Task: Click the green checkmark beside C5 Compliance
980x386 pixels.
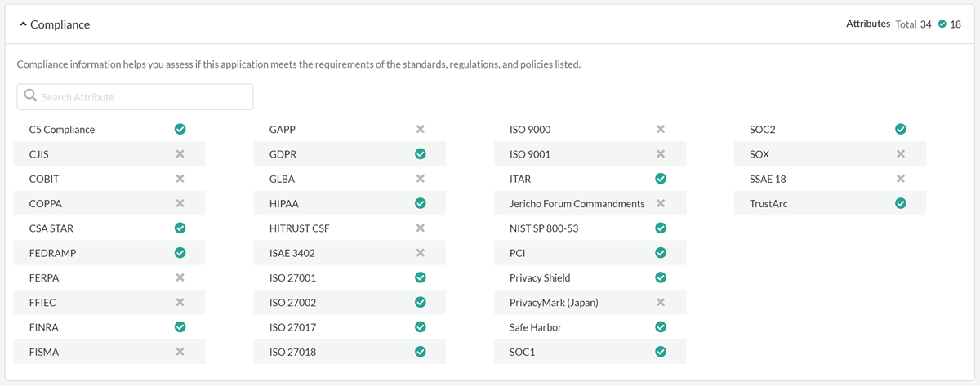Action: [180, 129]
